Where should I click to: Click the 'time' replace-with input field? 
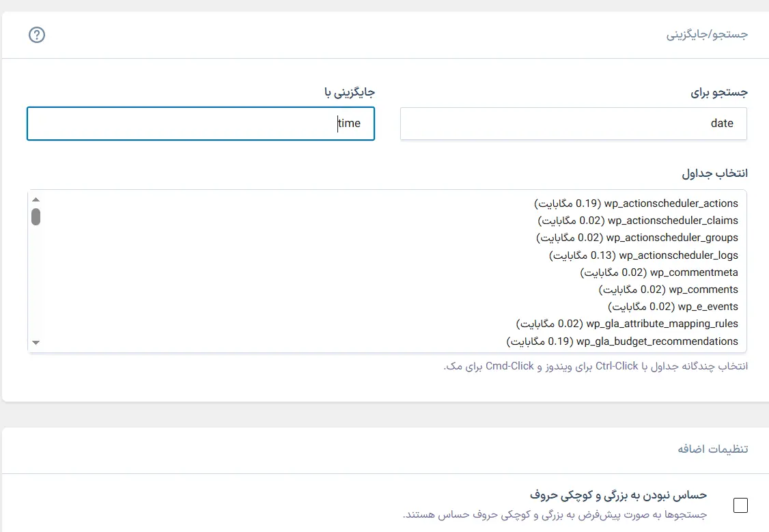(x=201, y=124)
